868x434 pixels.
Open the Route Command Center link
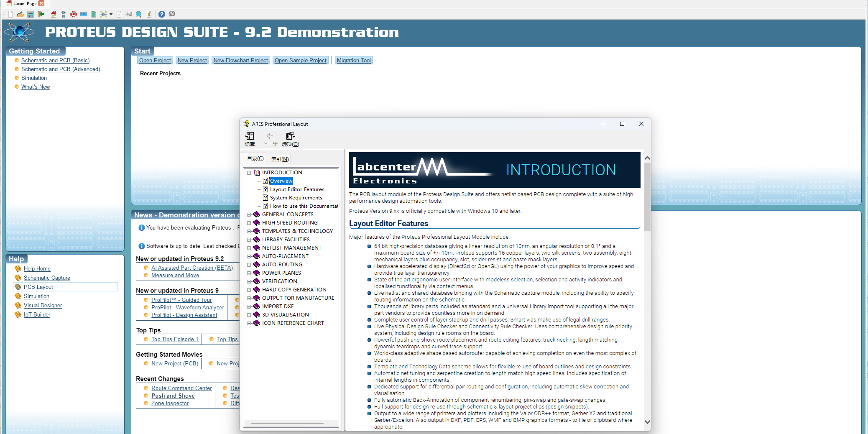click(x=181, y=388)
